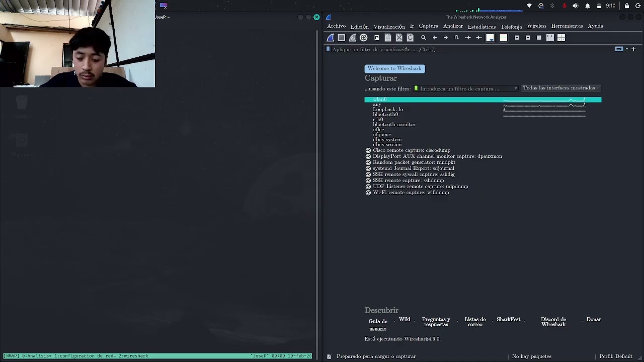Screen dimensions: 644x362
Task: Close the capture file toolbar icon
Action: pyautogui.click(x=399, y=38)
